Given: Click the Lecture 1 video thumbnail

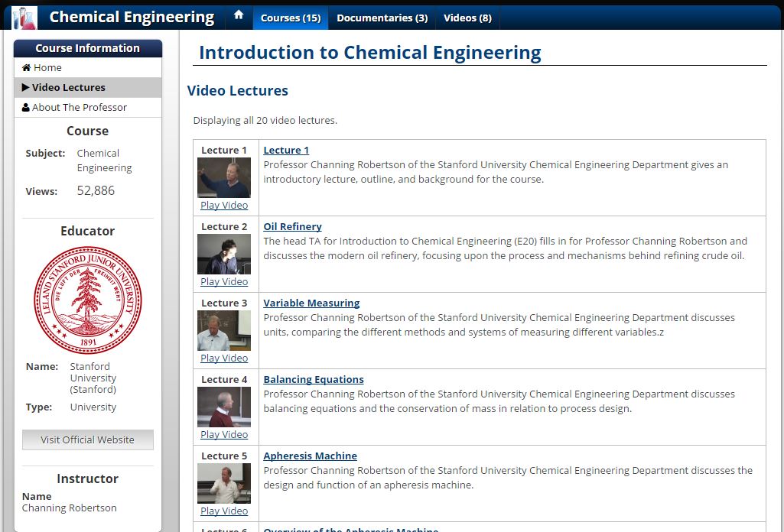Looking at the screenshot, I should pyautogui.click(x=224, y=177).
